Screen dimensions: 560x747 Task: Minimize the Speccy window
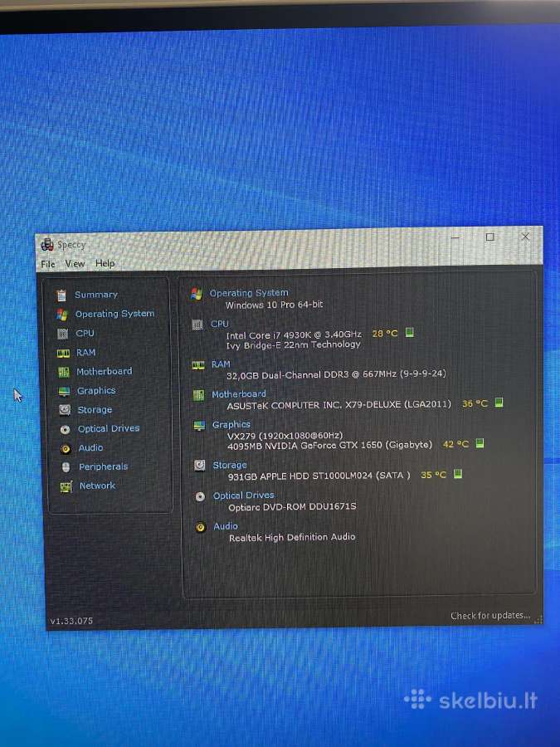click(455, 237)
